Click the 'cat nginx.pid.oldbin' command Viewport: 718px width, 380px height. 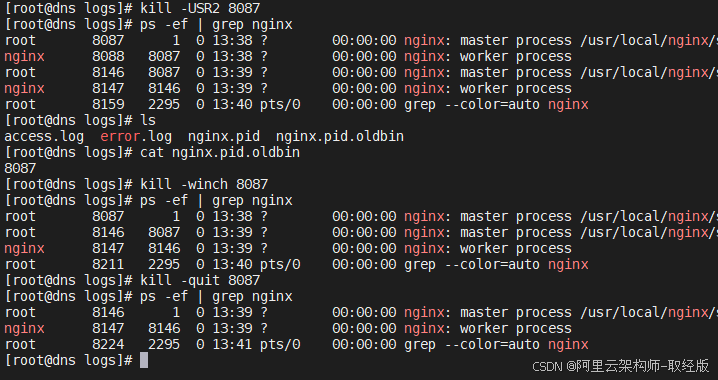pyautogui.click(x=220, y=152)
